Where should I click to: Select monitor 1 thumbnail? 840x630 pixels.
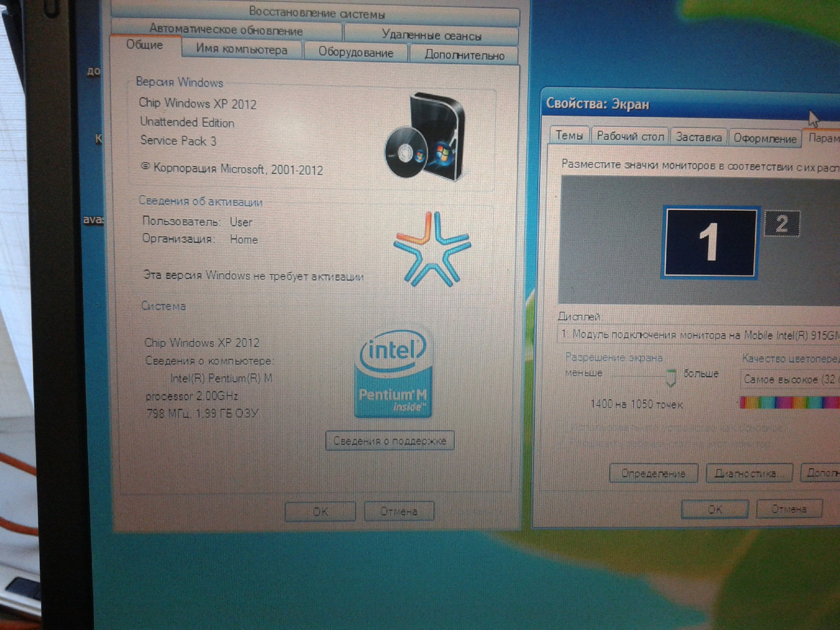(x=709, y=242)
